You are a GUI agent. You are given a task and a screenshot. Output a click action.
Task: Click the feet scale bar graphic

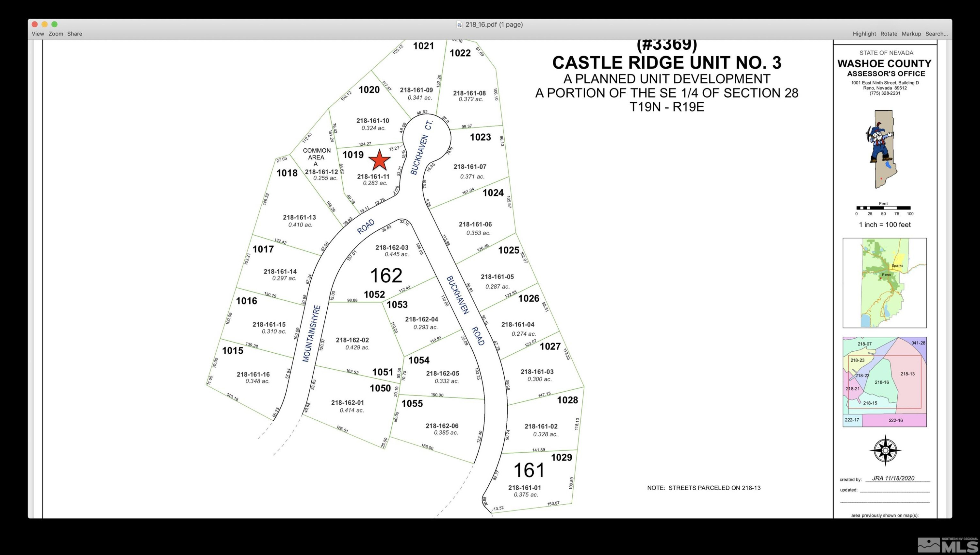click(x=883, y=208)
